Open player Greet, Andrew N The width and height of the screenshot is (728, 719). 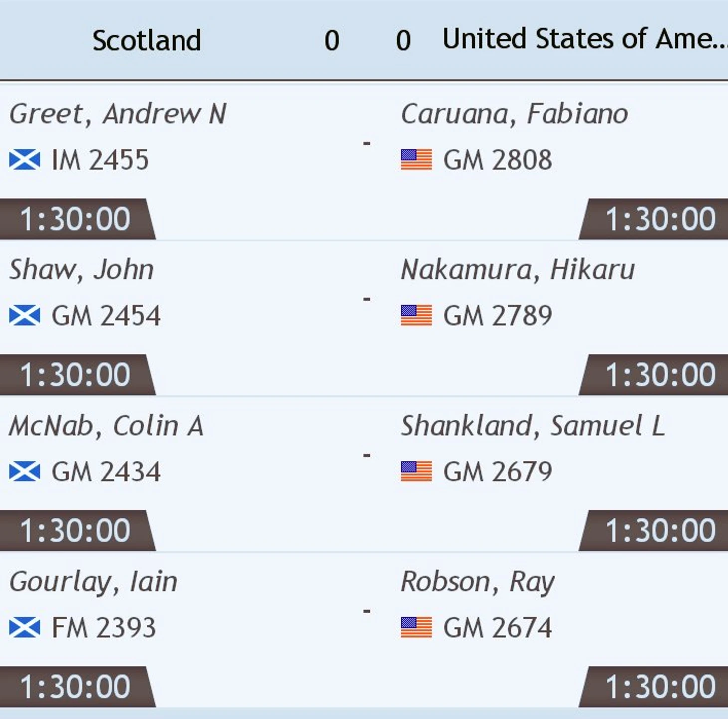(118, 114)
